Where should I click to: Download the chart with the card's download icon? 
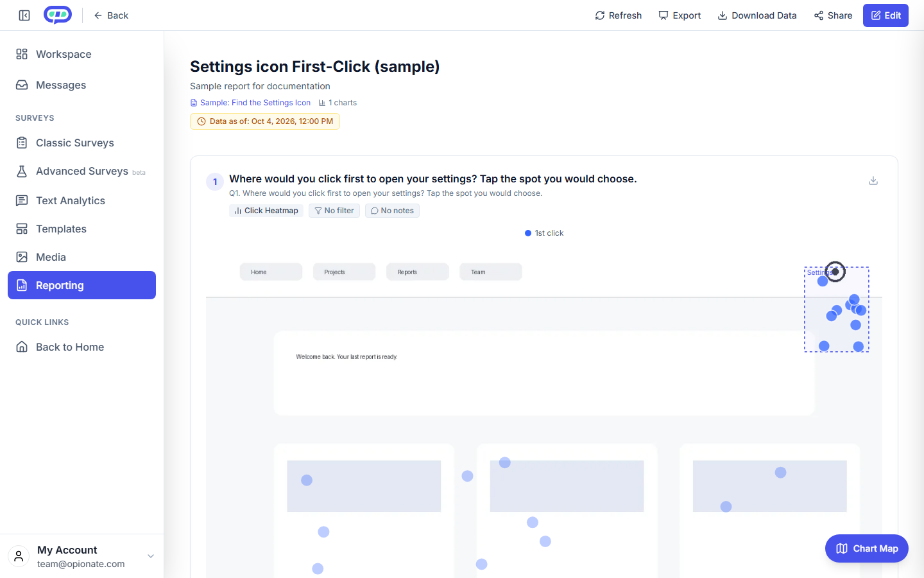coord(873,180)
